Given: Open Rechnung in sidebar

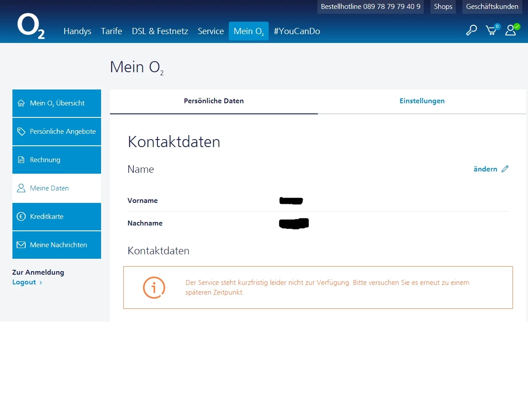Looking at the screenshot, I should [57, 160].
